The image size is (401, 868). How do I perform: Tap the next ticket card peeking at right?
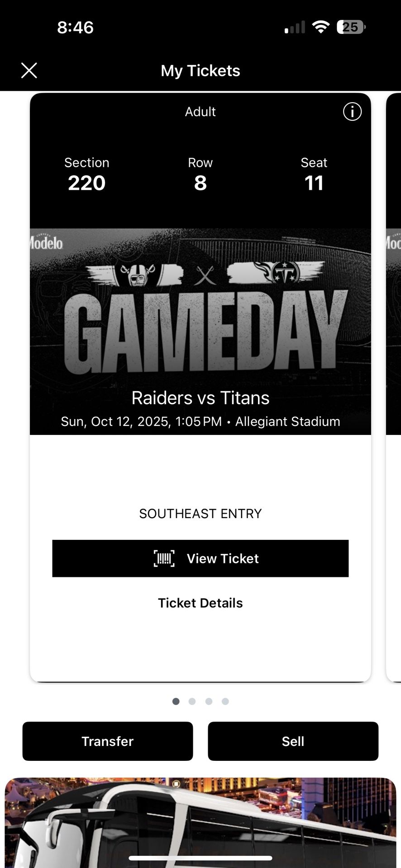pyautogui.click(x=393, y=384)
